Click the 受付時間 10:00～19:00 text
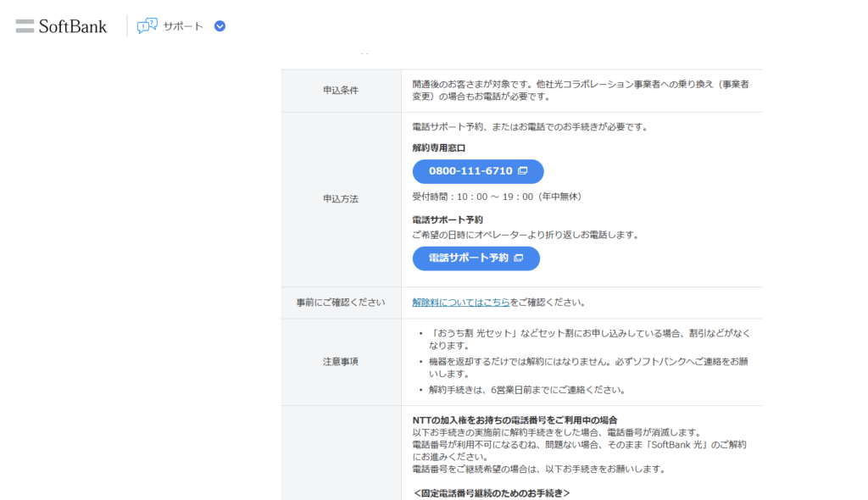The image size is (868, 500). (x=497, y=197)
